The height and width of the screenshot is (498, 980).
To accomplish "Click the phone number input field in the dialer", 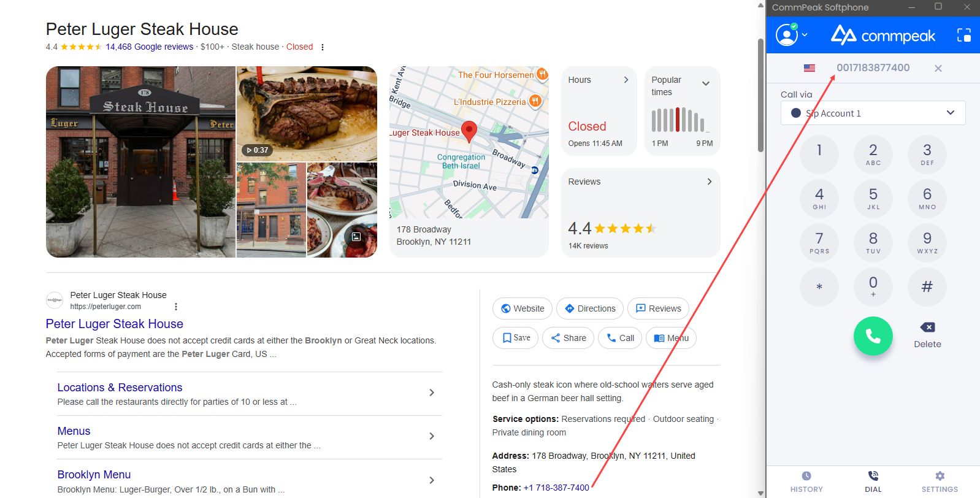I will (x=873, y=67).
